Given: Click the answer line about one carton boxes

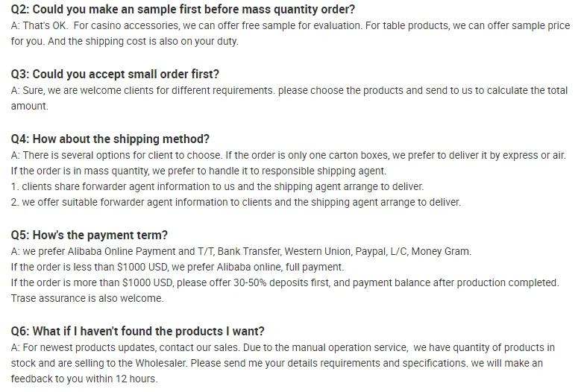Looking at the screenshot, I should point(288,155).
